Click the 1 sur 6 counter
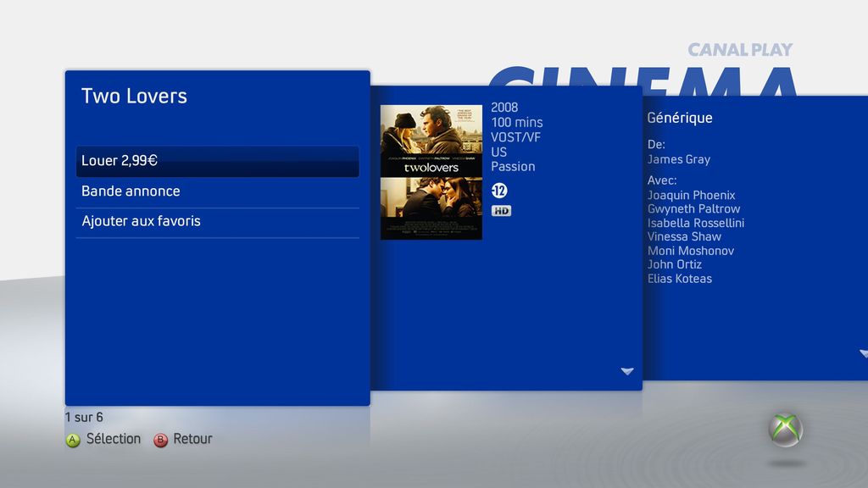Viewport: 868px width, 488px height. click(x=84, y=417)
